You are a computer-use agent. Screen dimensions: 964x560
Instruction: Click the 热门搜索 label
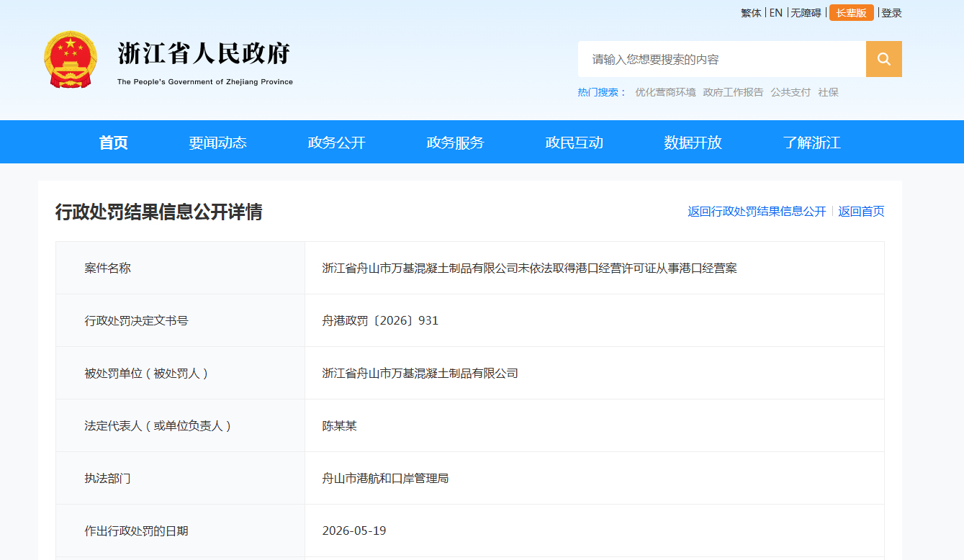click(x=602, y=92)
